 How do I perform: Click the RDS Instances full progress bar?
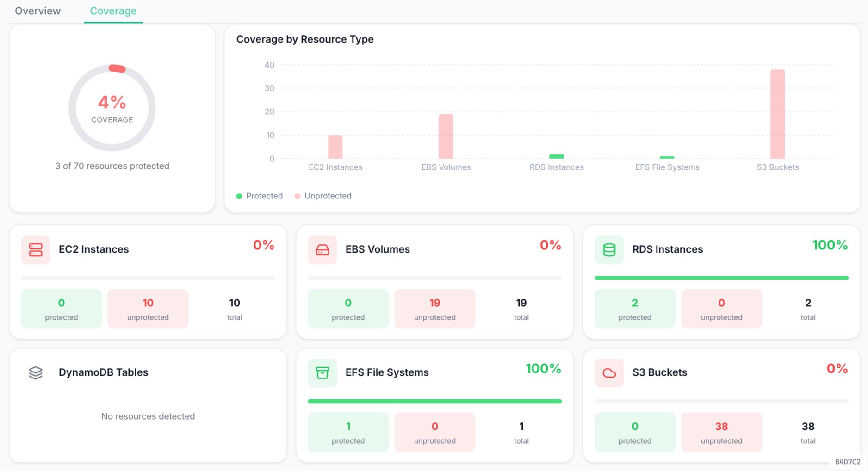click(722, 278)
